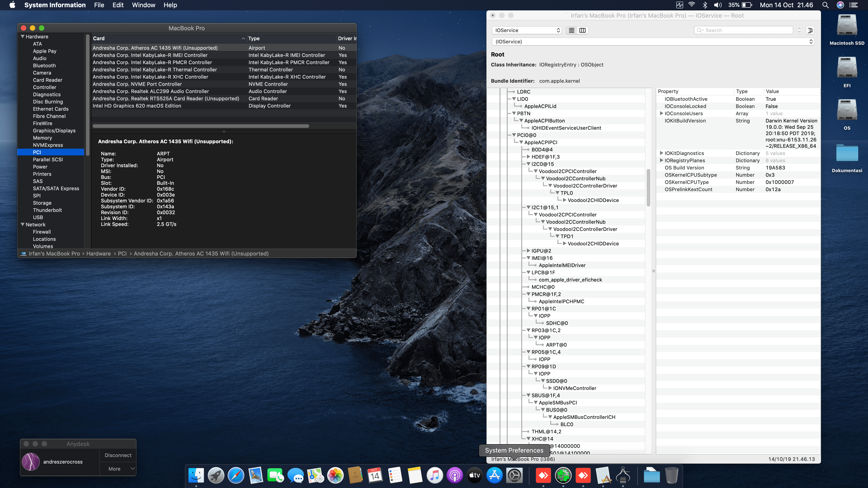This screenshot has width=868, height=488.
Task: Open Safari from the dock
Action: coord(236,476)
